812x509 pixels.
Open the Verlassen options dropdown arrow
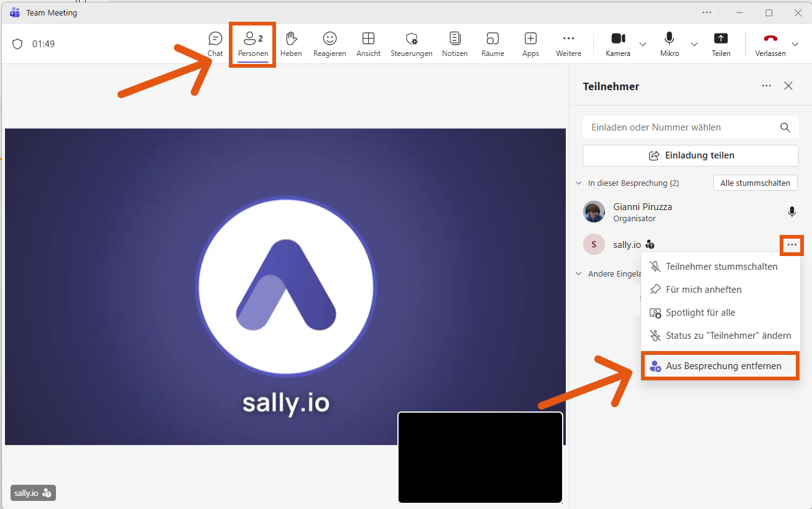coord(795,44)
